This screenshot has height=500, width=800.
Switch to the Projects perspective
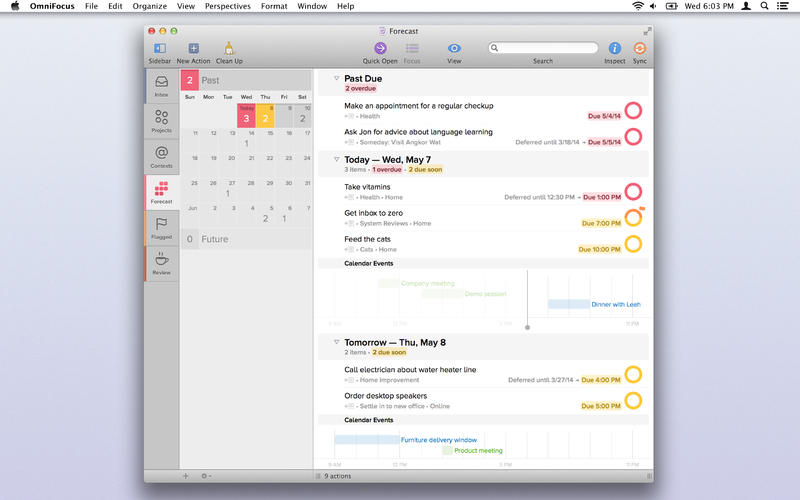click(x=162, y=121)
